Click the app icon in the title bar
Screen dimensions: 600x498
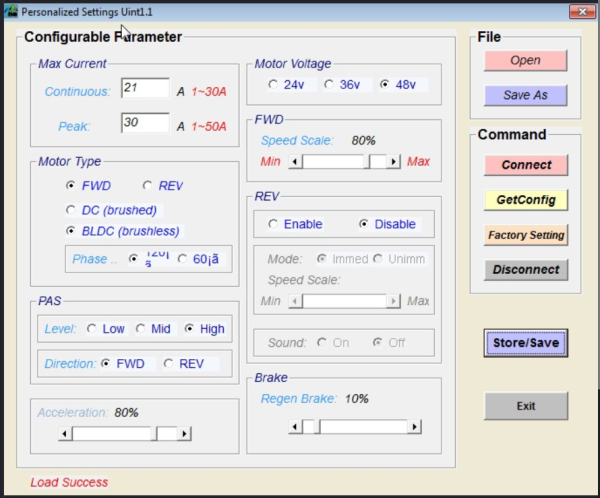pos(11,11)
